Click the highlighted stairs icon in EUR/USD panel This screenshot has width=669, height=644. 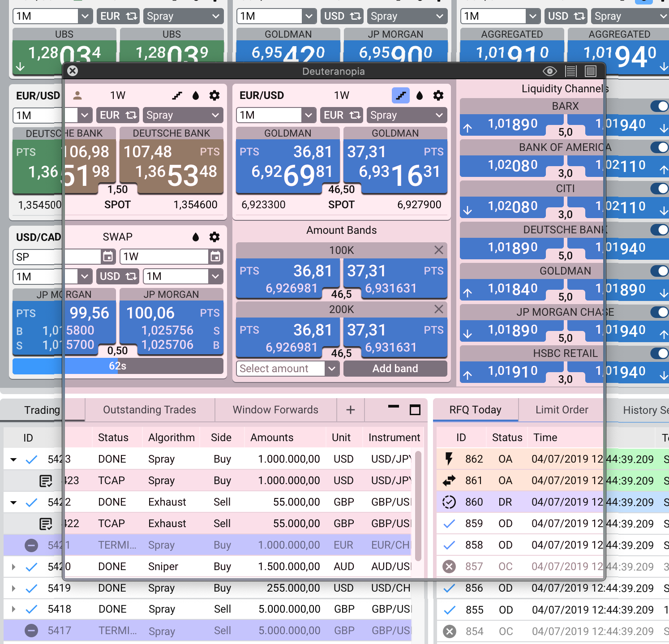tap(401, 95)
